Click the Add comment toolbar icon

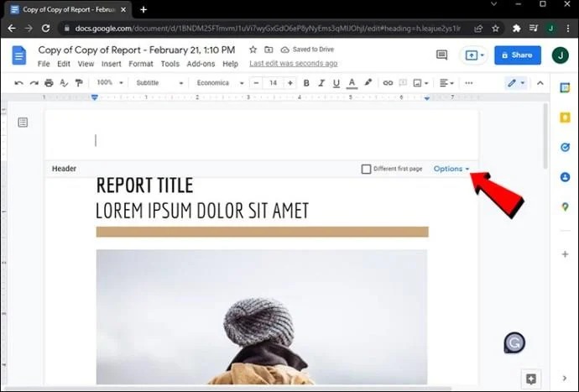pyautogui.click(x=403, y=83)
